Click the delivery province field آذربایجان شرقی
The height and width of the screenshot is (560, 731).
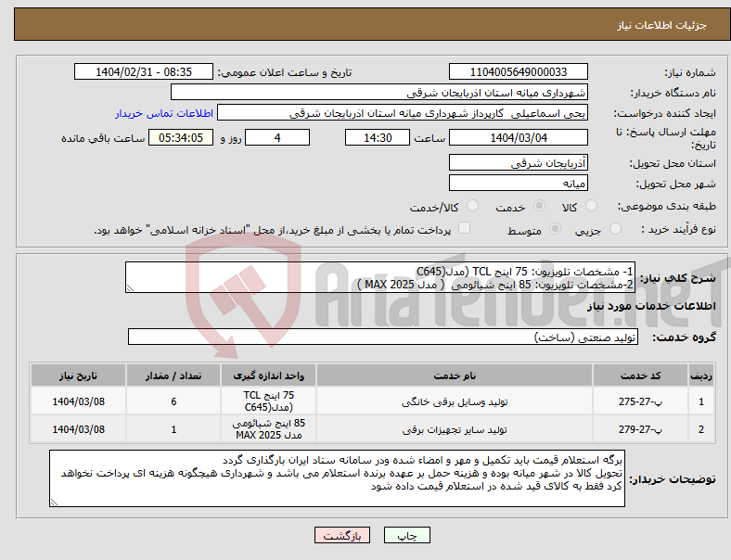(x=519, y=162)
